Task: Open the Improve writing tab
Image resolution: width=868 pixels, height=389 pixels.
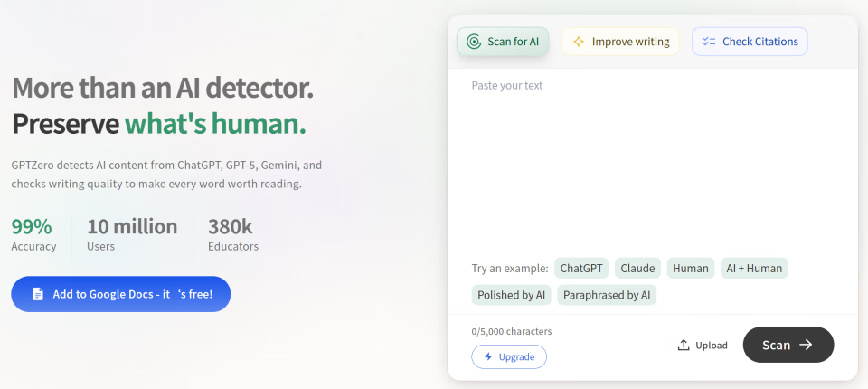Action: [620, 42]
